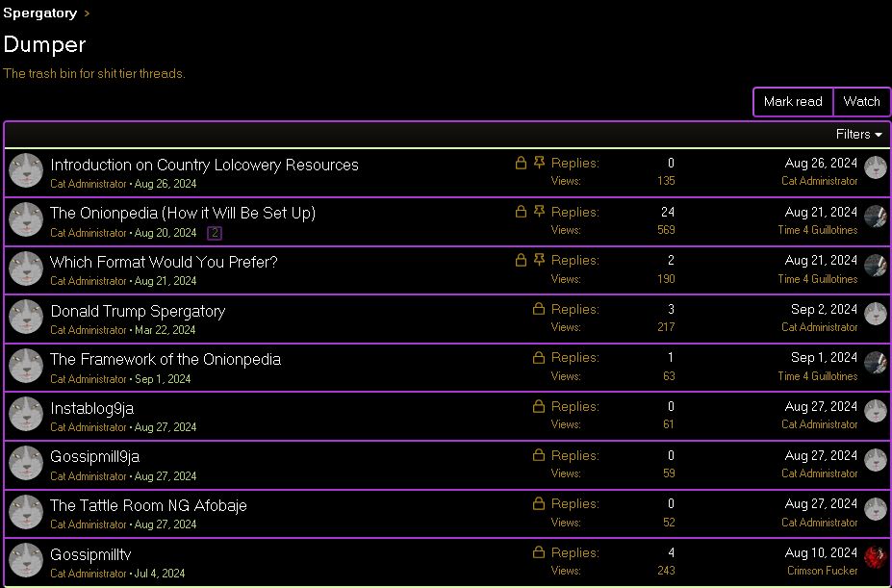The image size is (892, 588).
Task: Open The Tattle Room NG Afobaje thread
Action: coord(148,505)
